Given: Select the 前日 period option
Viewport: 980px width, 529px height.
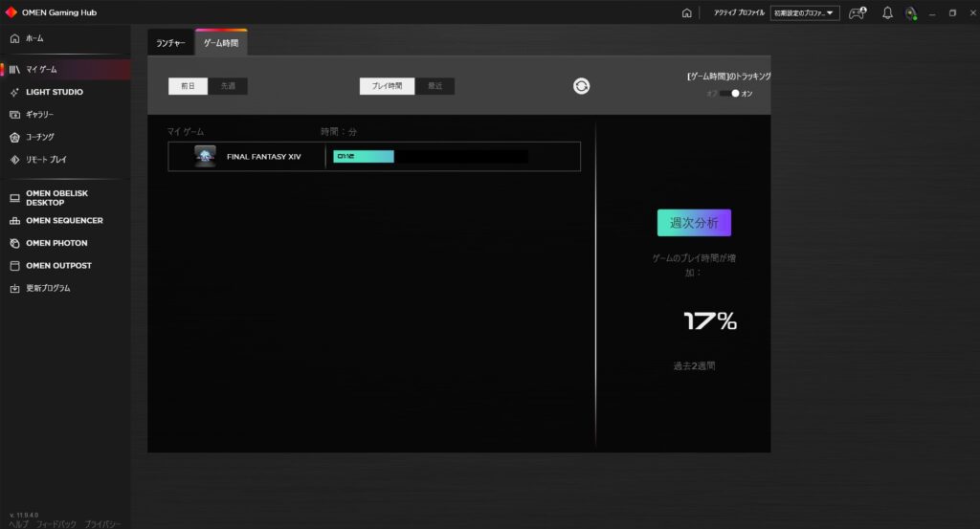Looking at the screenshot, I should [188, 86].
